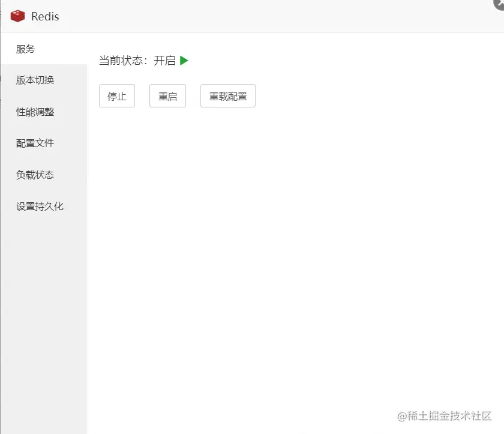The height and width of the screenshot is (434, 504).
Task: Click the 当前状态: 开启 status text
Action: tap(137, 61)
